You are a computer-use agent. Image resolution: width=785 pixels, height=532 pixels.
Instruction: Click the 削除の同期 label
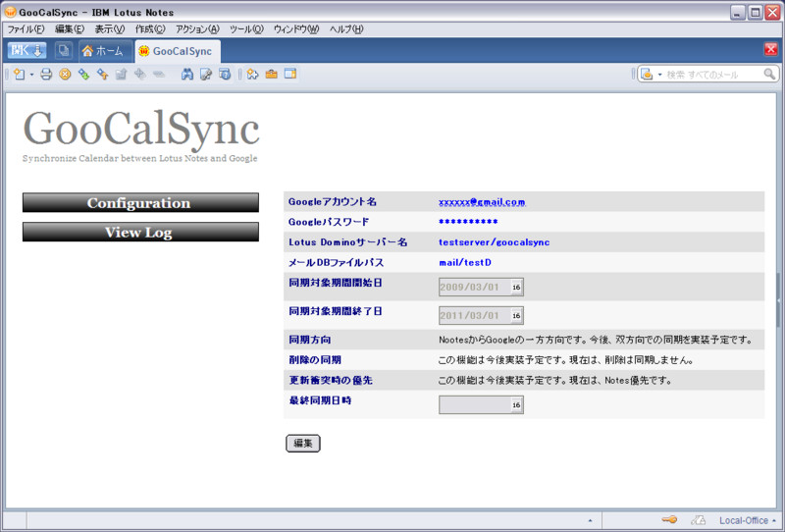[315, 359]
